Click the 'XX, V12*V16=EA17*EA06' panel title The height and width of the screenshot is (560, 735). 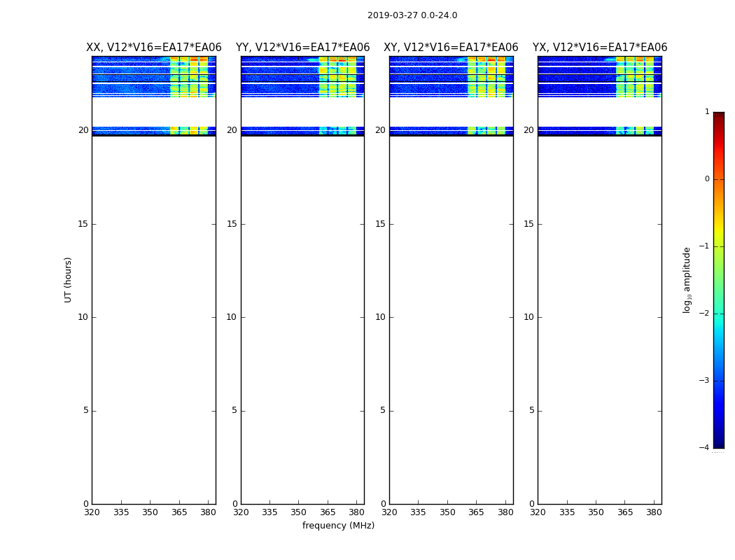point(154,48)
